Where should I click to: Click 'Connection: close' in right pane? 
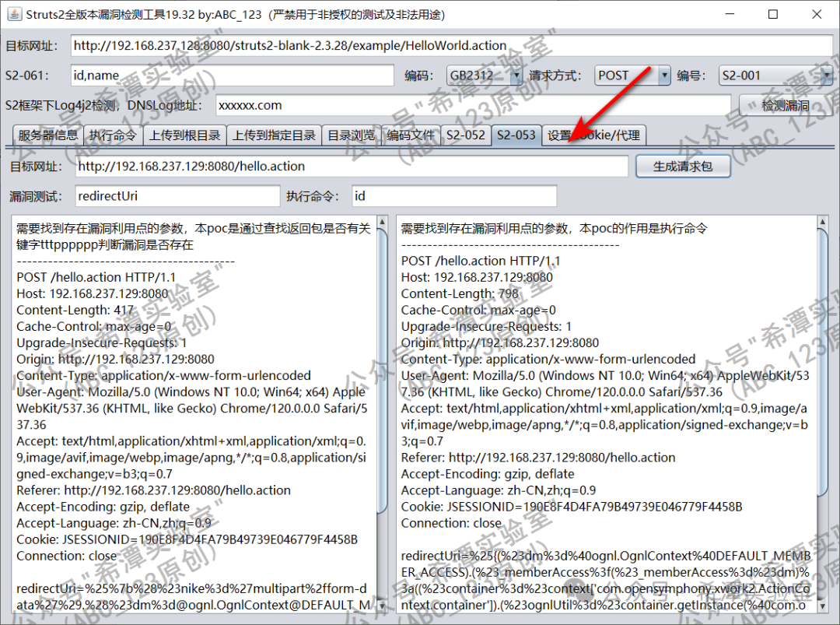pyautogui.click(x=451, y=523)
